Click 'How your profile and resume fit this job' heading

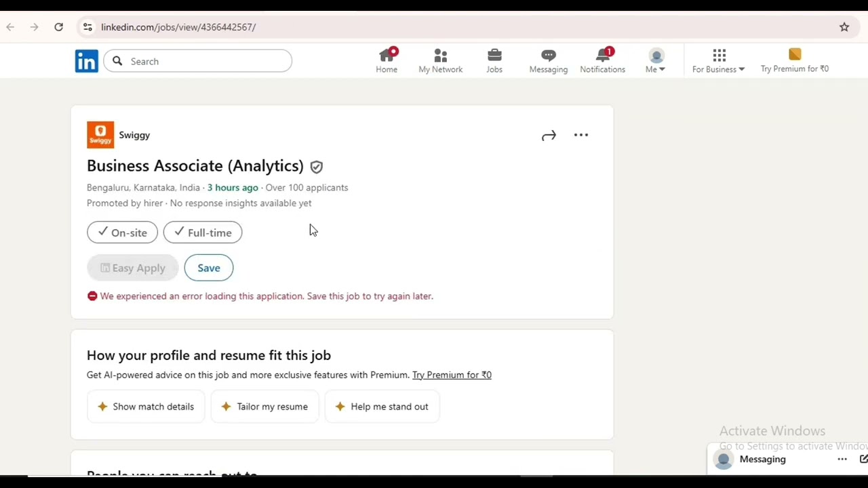click(x=209, y=355)
